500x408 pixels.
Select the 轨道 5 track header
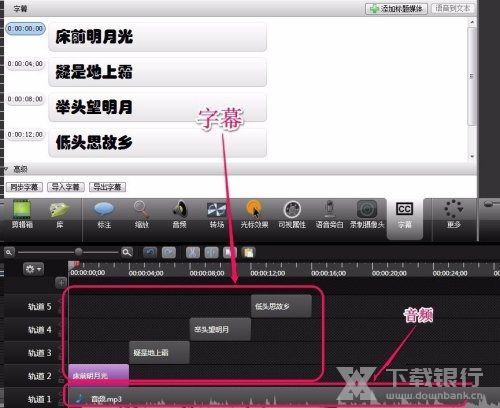click(39, 306)
